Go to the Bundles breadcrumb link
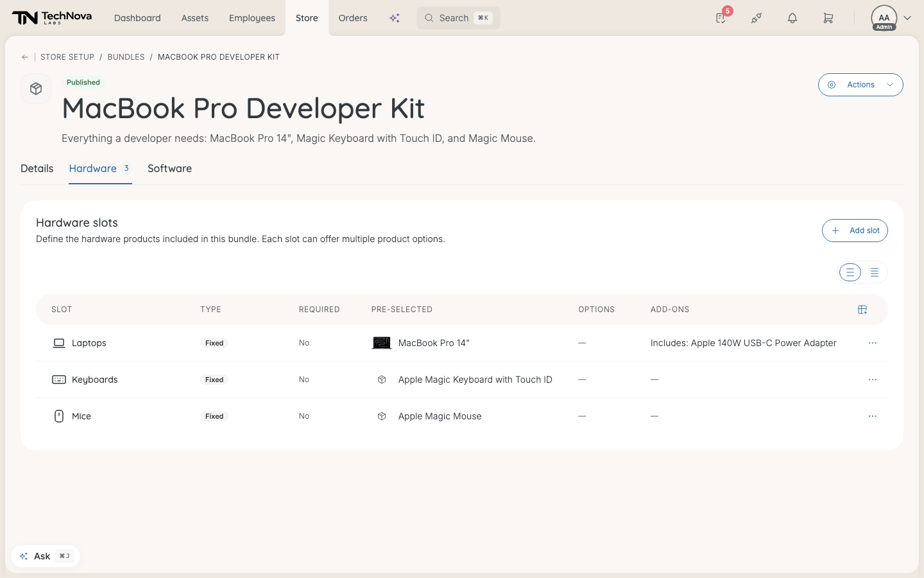Image resolution: width=924 pixels, height=578 pixels. tap(126, 57)
